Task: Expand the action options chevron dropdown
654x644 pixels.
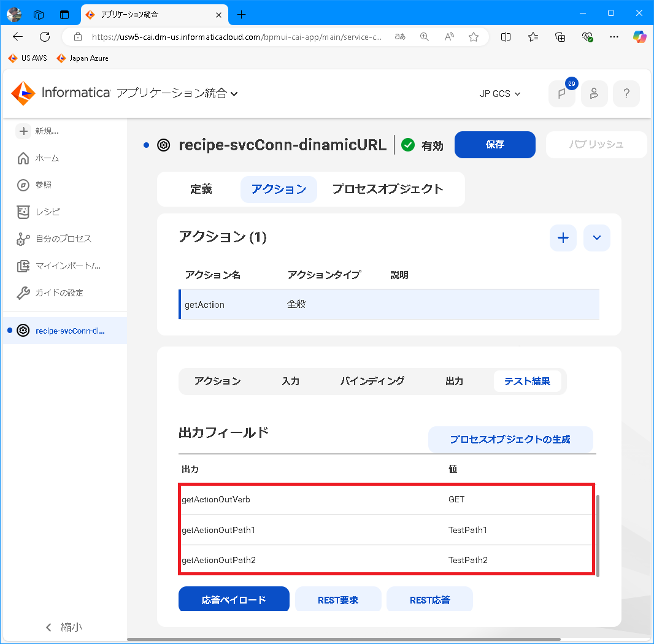Action: pos(596,238)
